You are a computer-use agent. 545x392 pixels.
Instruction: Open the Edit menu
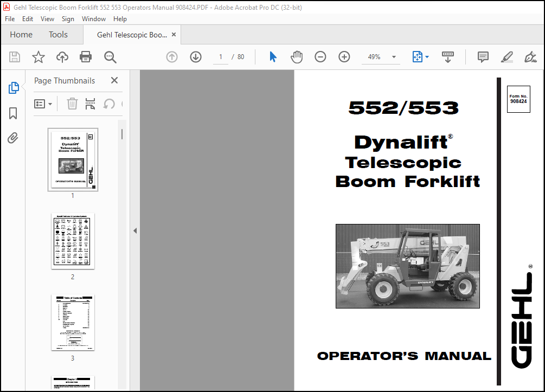click(x=28, y=19)
